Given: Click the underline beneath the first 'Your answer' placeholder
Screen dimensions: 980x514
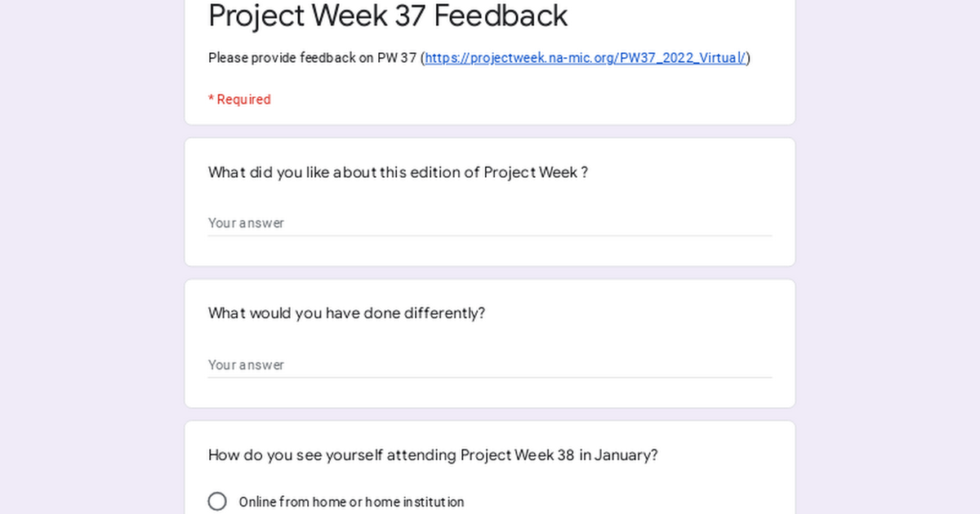Looking at the screenshot, I should tap(490, 236).
